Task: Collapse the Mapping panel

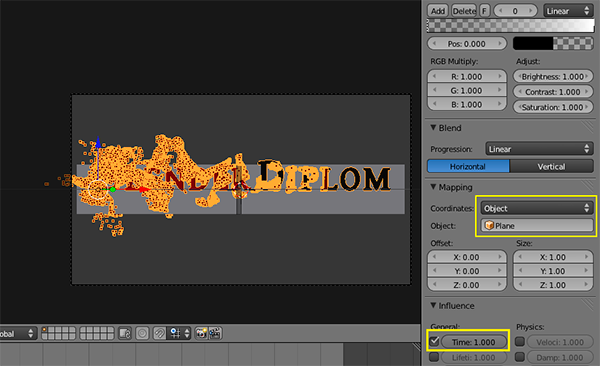Action: [433, 187]
